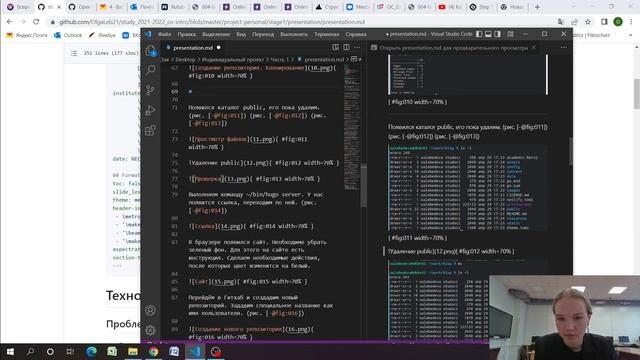The width and height of the screenshot is (640, 360).
Task: Click the editor minimap
Action: click(x=351, y=127)
